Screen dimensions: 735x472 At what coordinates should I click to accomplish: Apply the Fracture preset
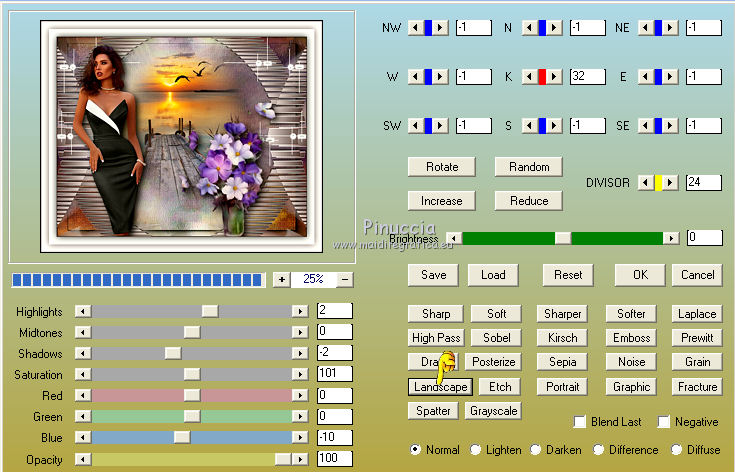click(x=697, y=387)
